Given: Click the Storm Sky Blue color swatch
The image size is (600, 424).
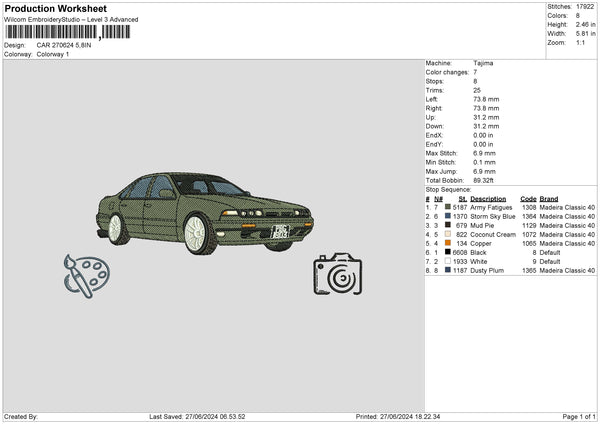Looking at the screenshot, I should click(448, 216).
